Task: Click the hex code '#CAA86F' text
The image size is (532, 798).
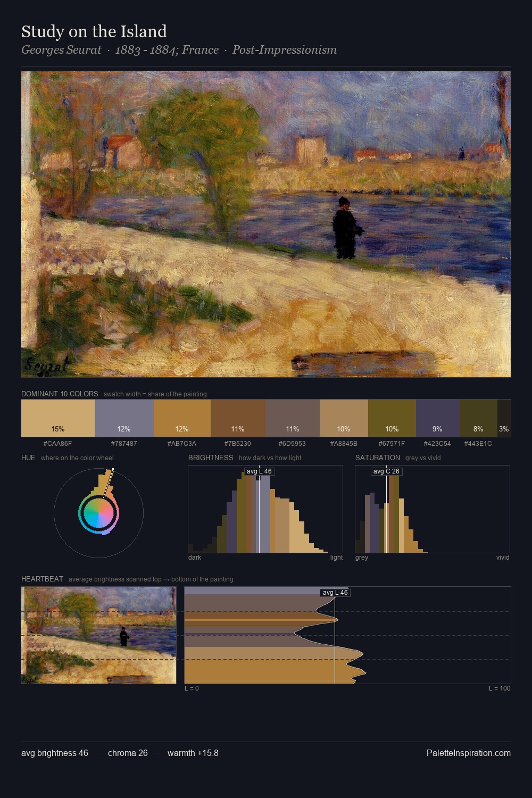Action: point(58,443)
